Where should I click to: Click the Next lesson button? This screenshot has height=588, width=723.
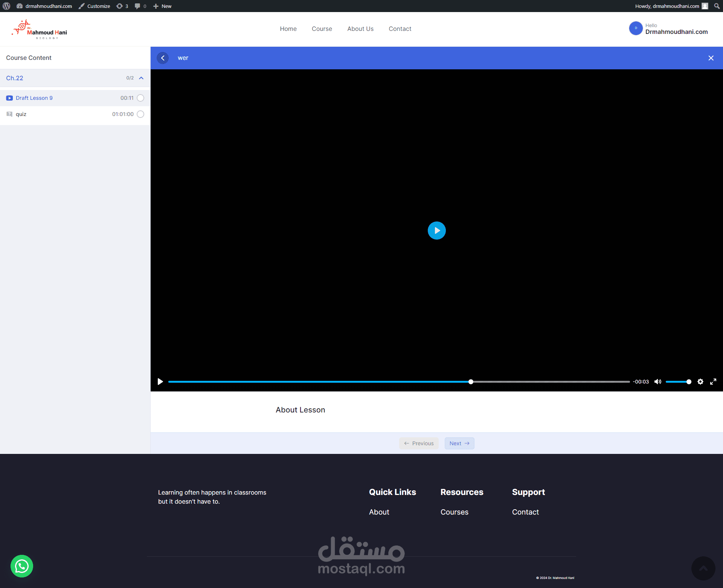[459, 443]
